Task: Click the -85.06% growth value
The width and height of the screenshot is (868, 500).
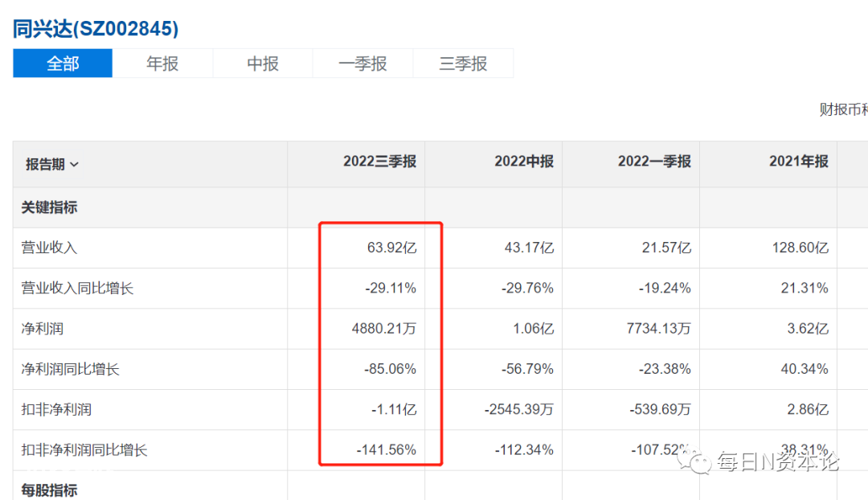Action: (x=391, y=369)
